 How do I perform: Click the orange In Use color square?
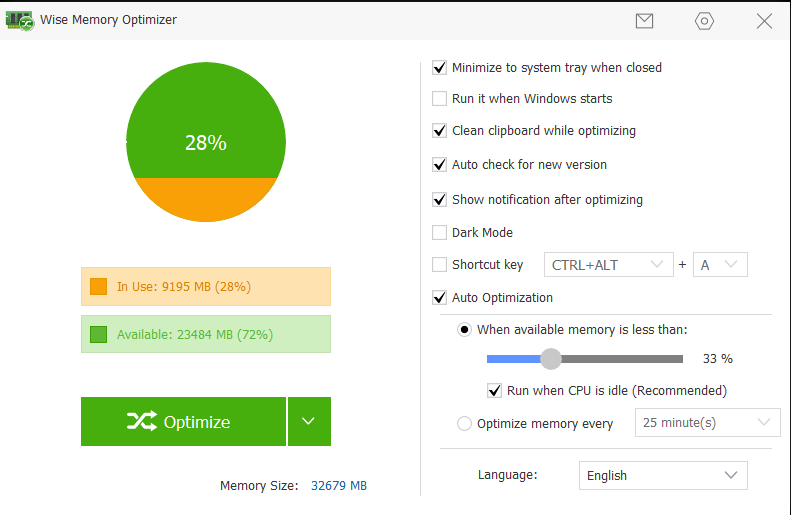point(98,286)
